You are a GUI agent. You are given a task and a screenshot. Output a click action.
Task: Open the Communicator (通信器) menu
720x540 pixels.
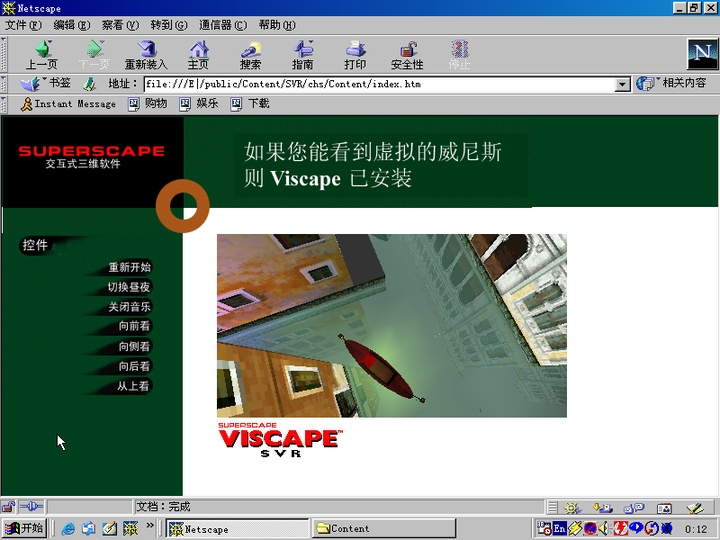[x=223, y=24]
